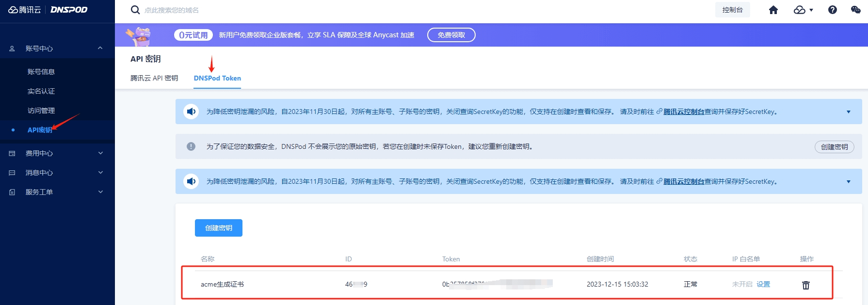The width and height of the screenshot is (868, 305).
Task: Click the 0元试用 badge
Action: coord(193,35)
